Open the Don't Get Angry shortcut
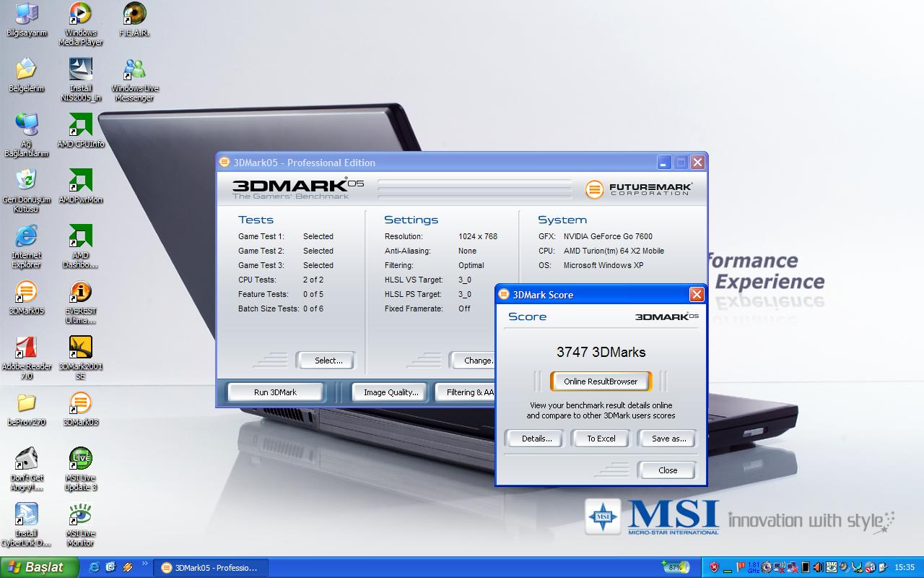924x578 pixels. pyautogui.click(x=27, y=469)
